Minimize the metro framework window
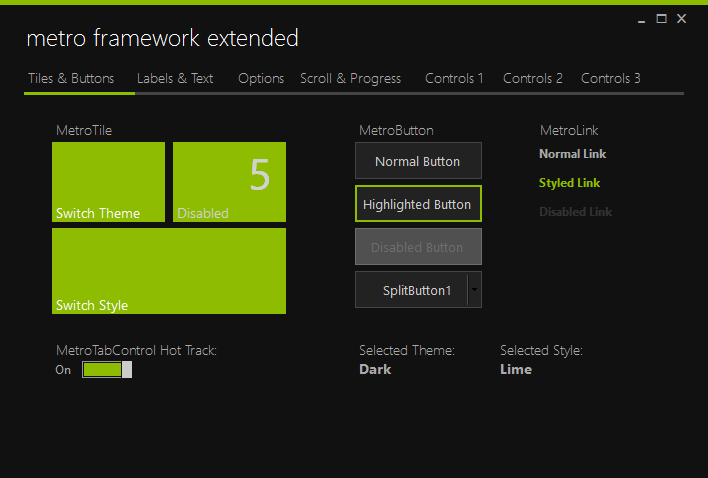Image resolution: width=708 pixels, height=478 pixels. click(641, 19)
